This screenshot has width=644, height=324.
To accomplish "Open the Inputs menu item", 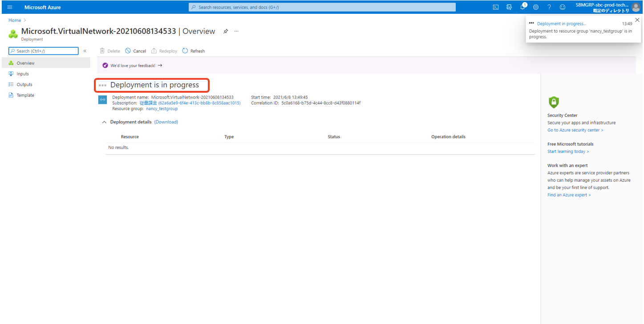I will click(46, 74).
